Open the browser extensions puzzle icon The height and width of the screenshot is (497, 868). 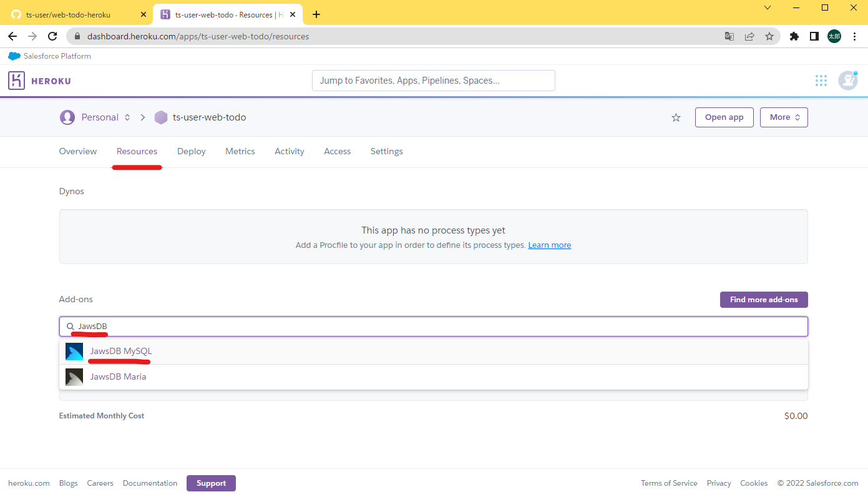click(x=794, y=36)
